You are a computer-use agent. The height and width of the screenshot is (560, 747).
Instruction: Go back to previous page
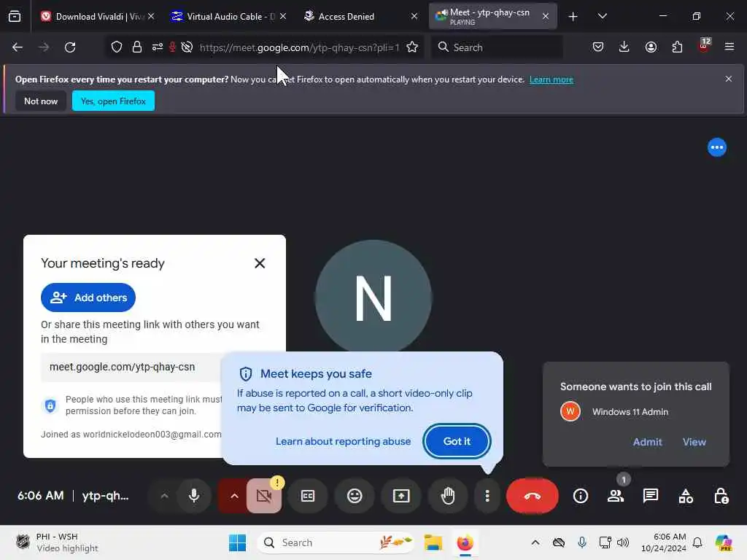pyautogui.click(x=18, y=47)
